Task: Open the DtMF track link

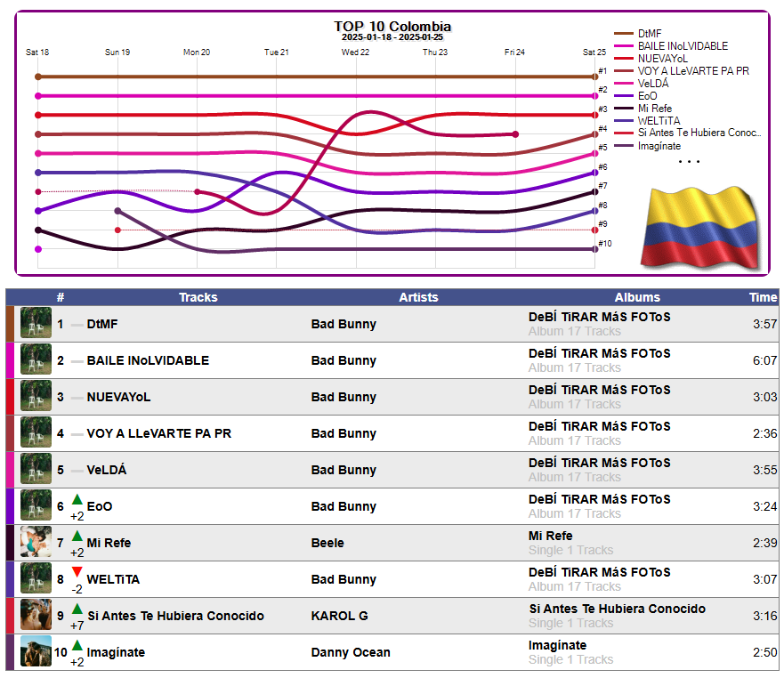Action: click(102, 324)
